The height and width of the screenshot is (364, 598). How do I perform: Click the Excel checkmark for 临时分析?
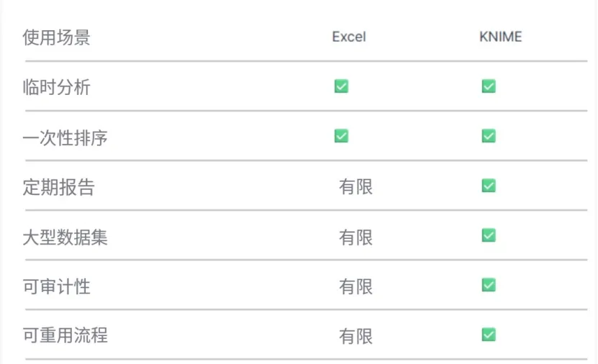click(x=341, y=86)
